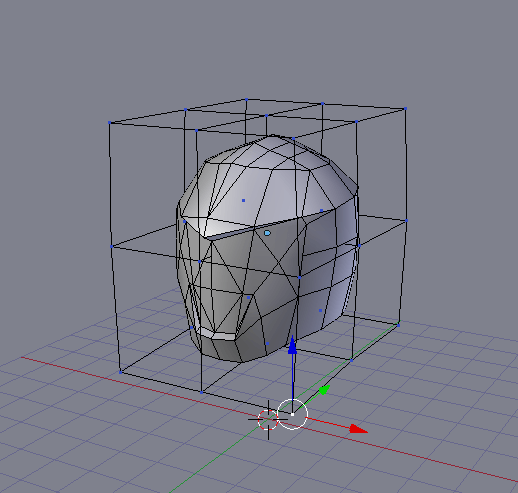Select lattice's bottom leftmost corner point

pyautogui.click(x=121, y=372)
